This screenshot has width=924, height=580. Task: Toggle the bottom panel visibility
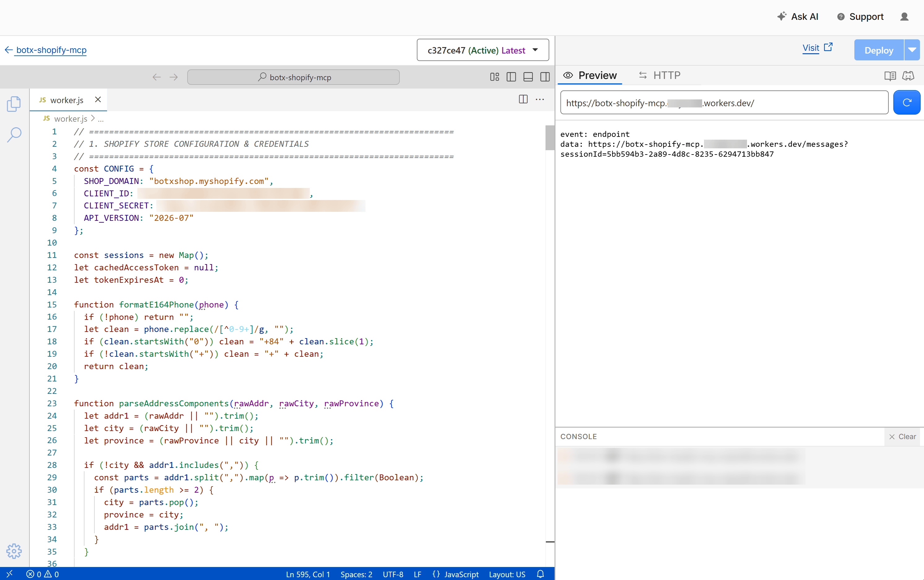coord(528,77)
